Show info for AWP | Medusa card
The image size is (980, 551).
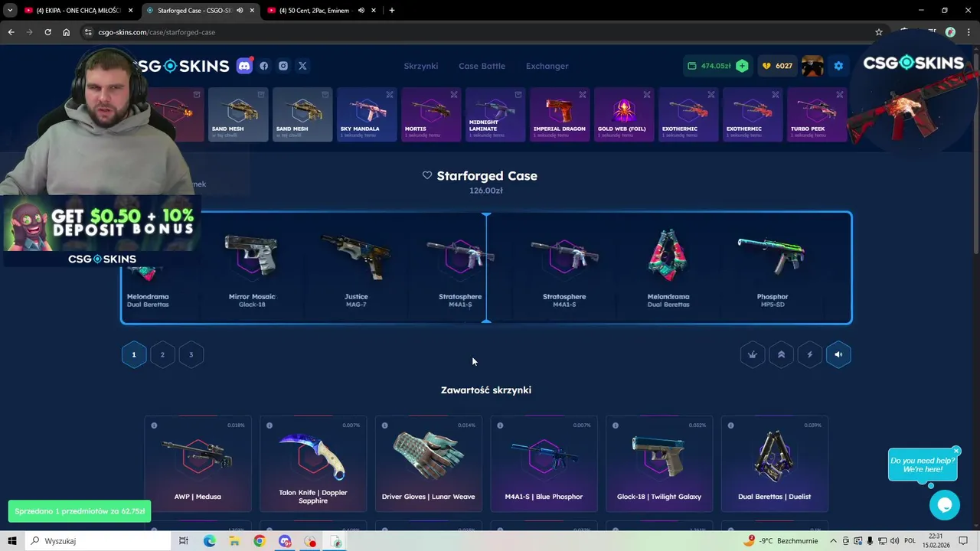154,425
